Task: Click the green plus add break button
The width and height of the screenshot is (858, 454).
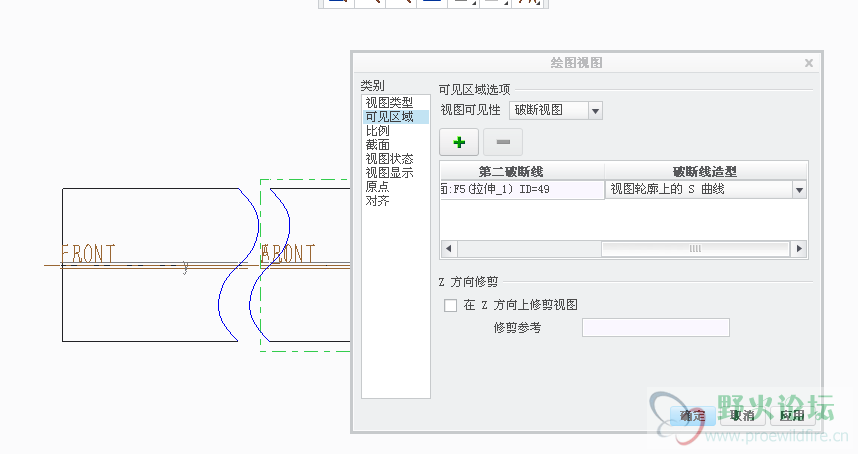Action: pyautogui.click(x=459, y=142)
